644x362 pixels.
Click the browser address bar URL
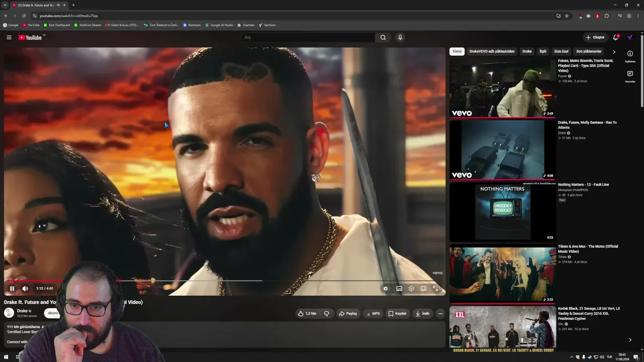(69, 16)
